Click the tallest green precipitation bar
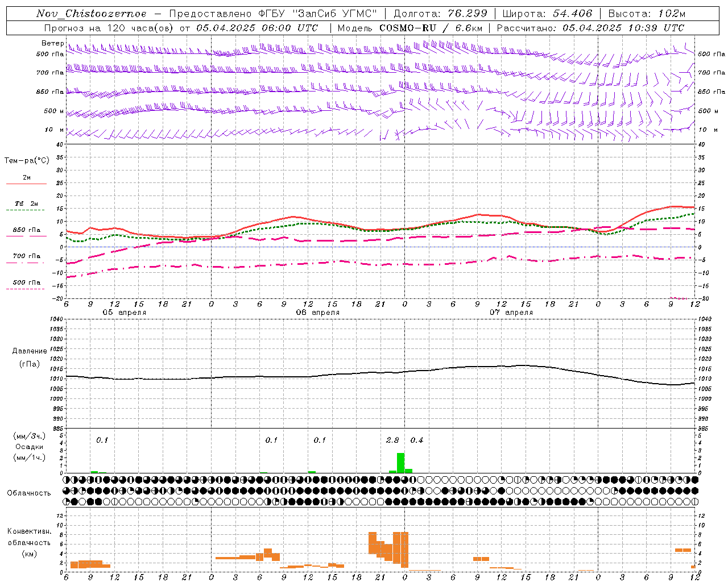Viewport: 728px width, 582px height. [x=400, y=463]
